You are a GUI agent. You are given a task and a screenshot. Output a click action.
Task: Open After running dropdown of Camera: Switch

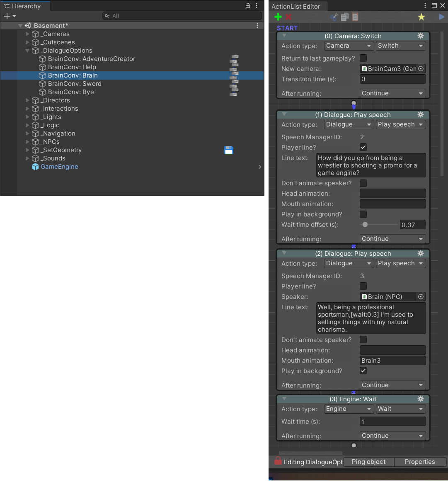coord(392,93)
